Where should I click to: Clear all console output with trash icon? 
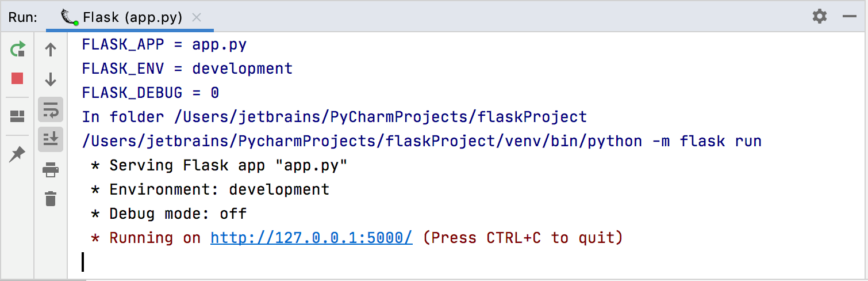pyautogui.click(x=51, y=199)
